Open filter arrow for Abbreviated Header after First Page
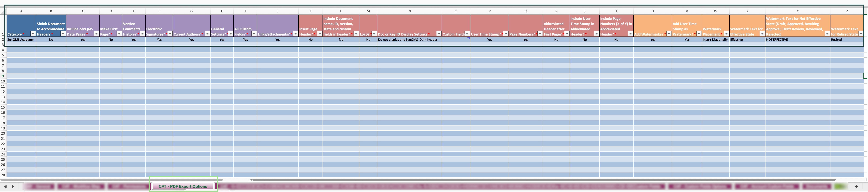 click(x=567, y=34)
